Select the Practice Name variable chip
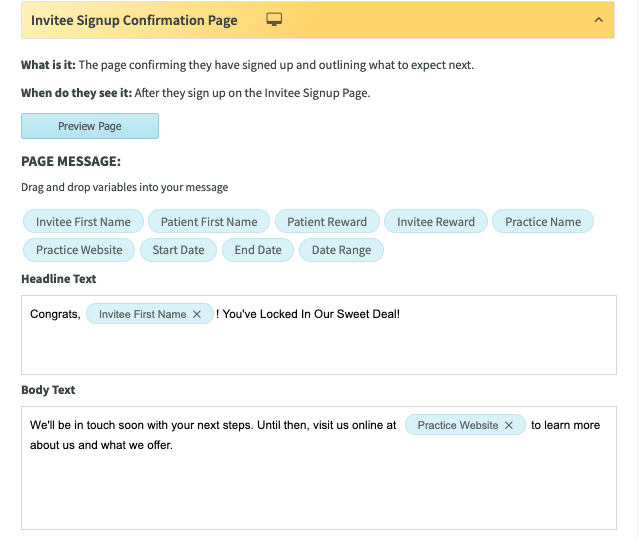This screenshot has width=638, height=539. click(x=543, y=222)
